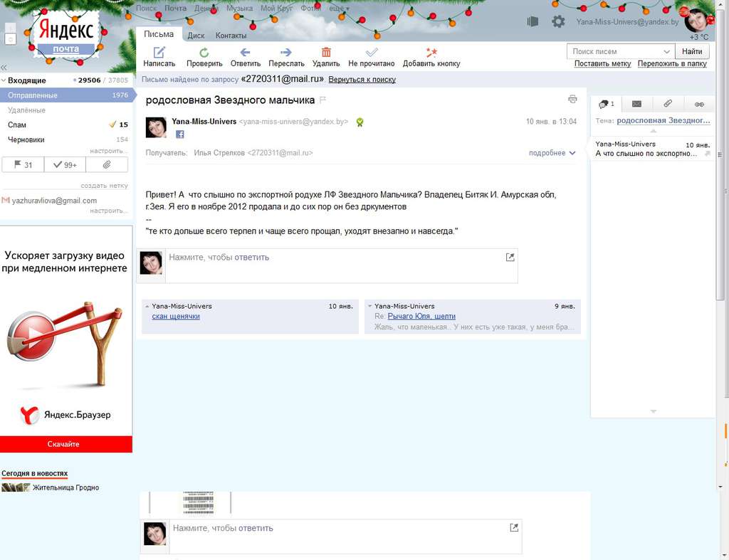Open the envelope tab in the right panel
The width and height of the screenshot is (729, 560).
(x=636, y=104)
